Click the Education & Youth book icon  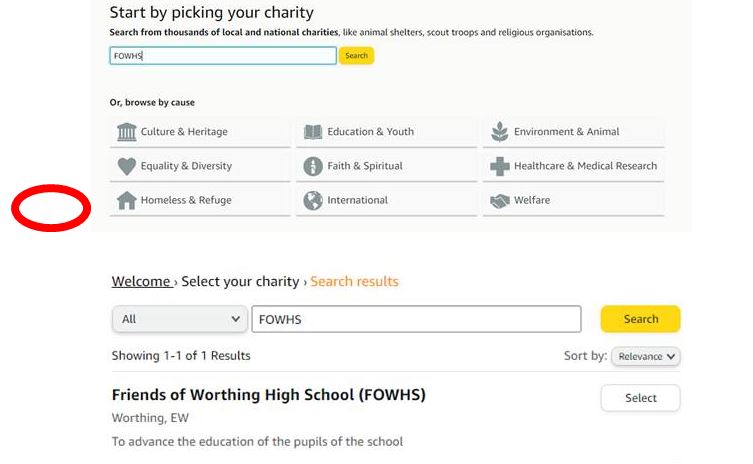pos(313,132)
